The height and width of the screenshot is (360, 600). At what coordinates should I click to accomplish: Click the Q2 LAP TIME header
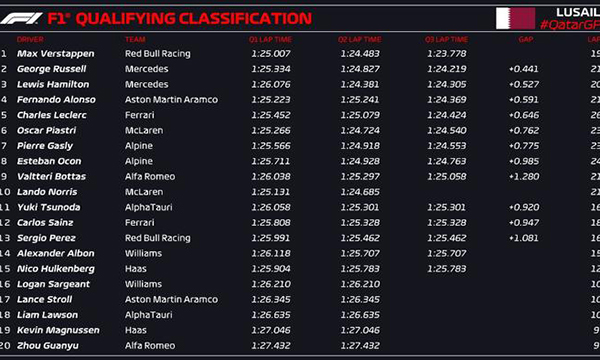(359, 39)
